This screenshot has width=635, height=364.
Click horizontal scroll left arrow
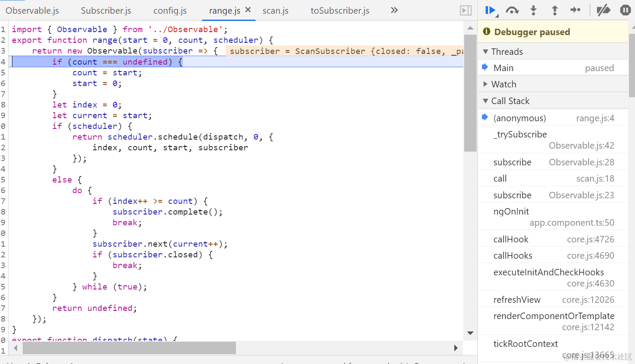tap(15, 348)
